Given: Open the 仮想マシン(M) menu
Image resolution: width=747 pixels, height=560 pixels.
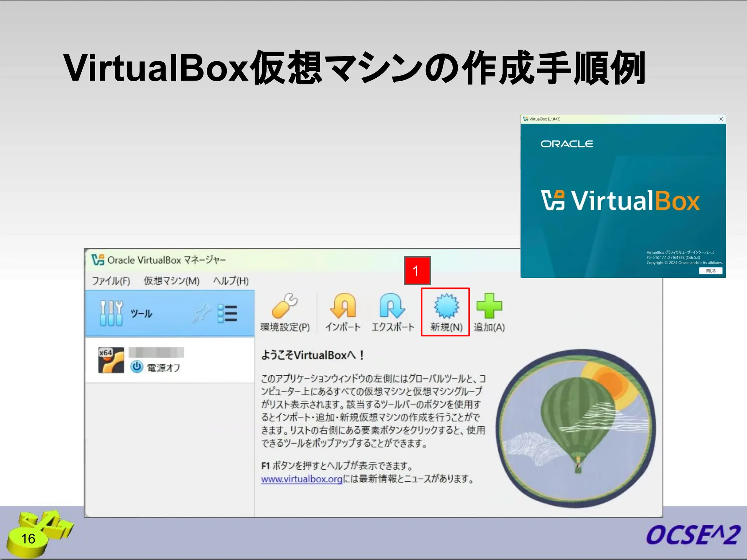Looking at the screenshot, I should pos(171,281).
